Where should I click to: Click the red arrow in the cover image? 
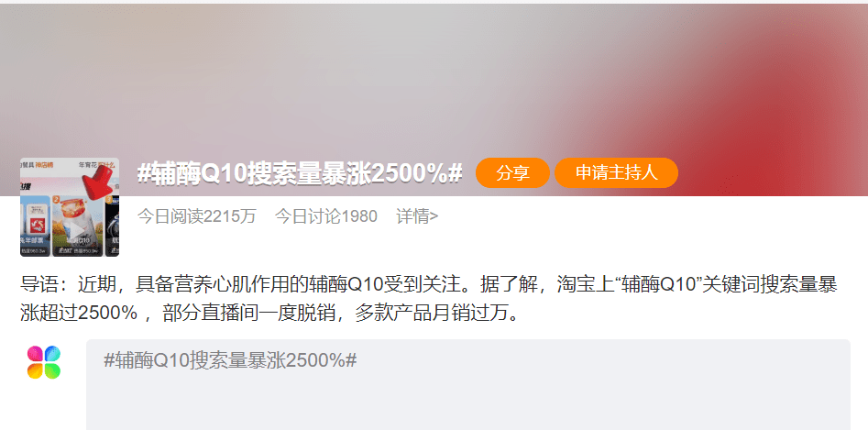coord(97,183)
